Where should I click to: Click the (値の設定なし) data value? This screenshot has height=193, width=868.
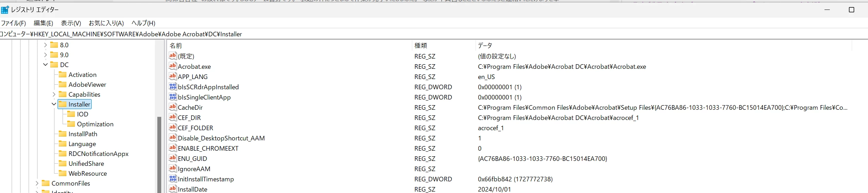pos(497,56)
